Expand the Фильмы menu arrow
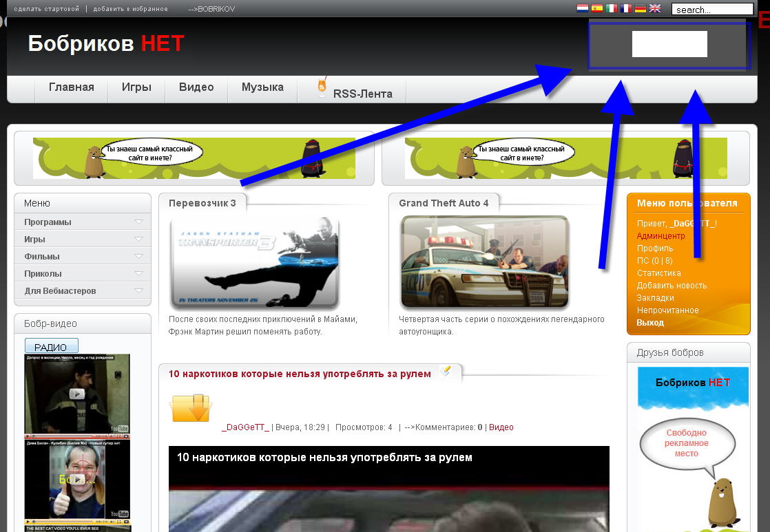 click(138, 256)
